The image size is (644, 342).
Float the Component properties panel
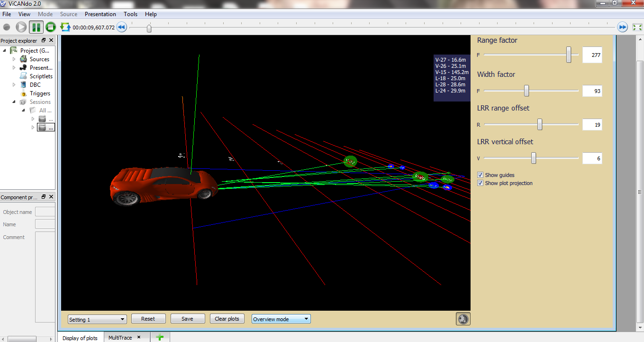(44, 197)
